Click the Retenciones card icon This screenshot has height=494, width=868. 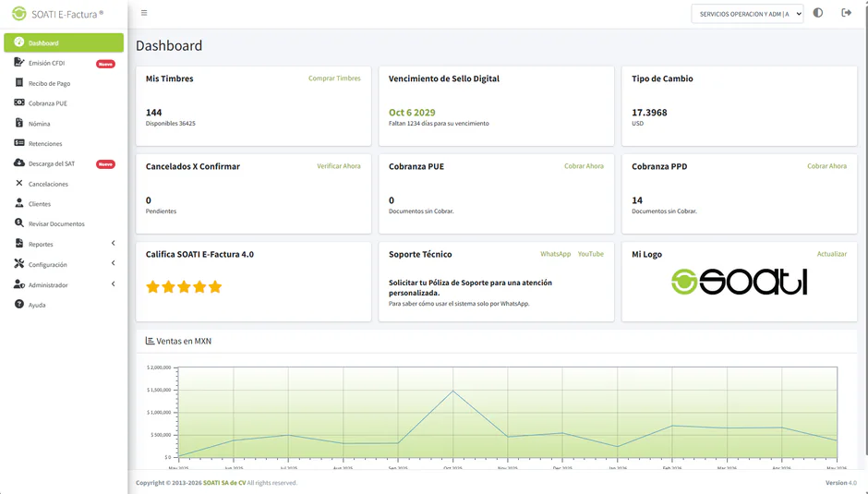(18, 143)
